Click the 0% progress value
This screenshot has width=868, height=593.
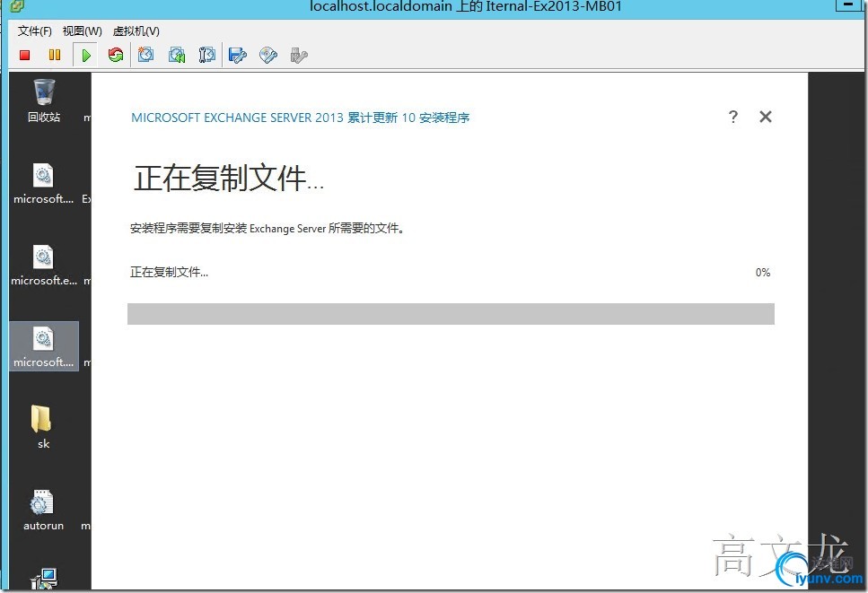click(763, 272)
